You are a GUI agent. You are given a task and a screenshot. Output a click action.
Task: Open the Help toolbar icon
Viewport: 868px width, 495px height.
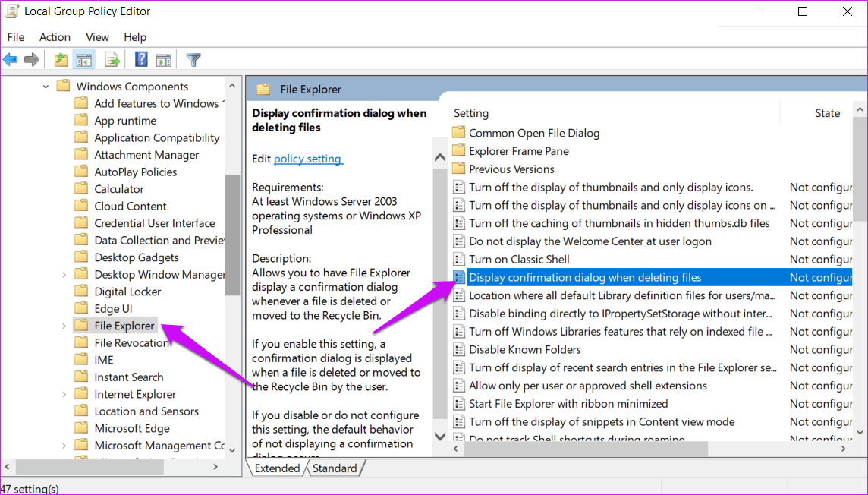141,59
